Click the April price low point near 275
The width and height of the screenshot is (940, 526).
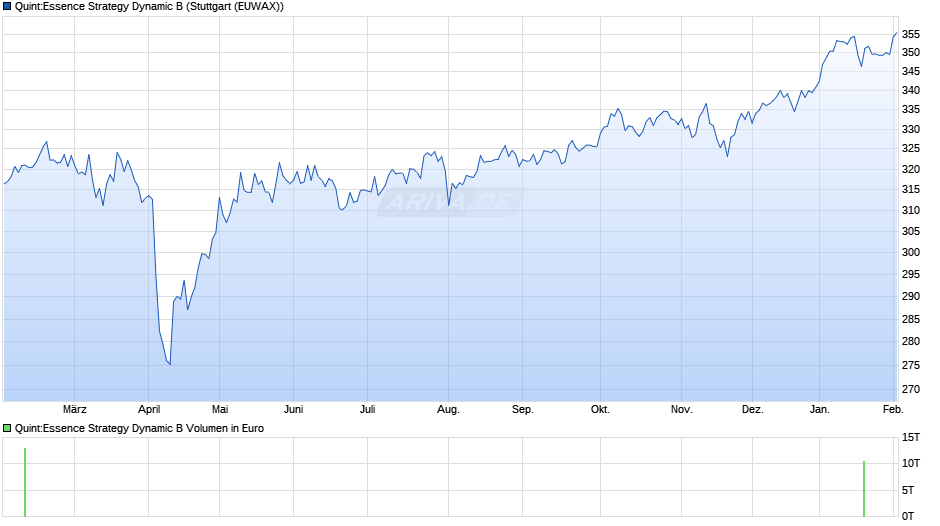click(x=170, y=363)
